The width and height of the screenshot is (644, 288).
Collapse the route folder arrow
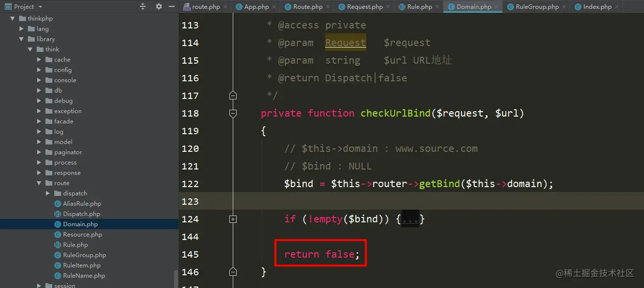(x=39, y=183)
